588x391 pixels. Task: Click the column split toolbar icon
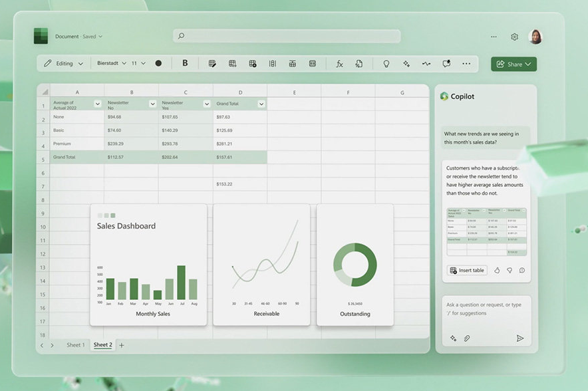coord(273,64)
